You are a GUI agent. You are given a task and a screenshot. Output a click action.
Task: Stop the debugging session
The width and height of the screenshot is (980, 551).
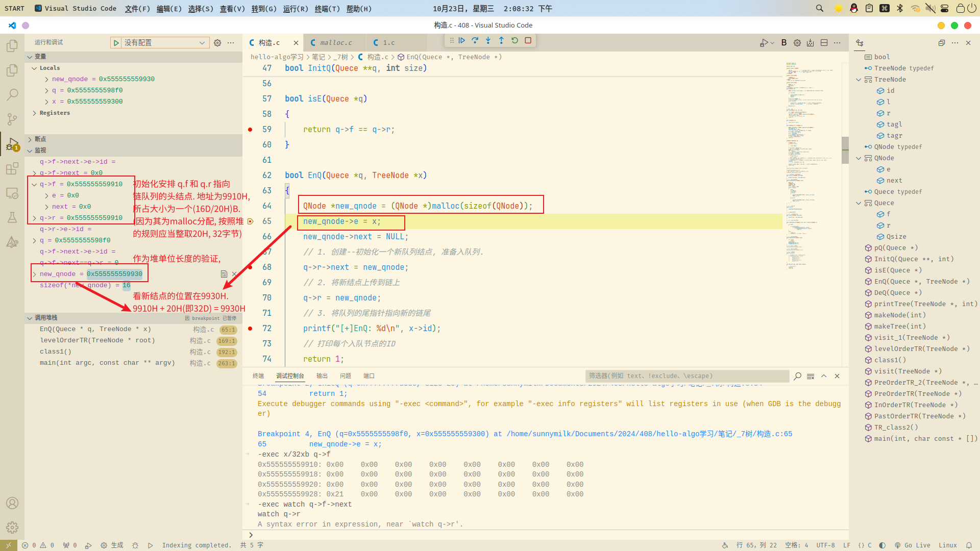pyautogui.click(x=528, y=41)
